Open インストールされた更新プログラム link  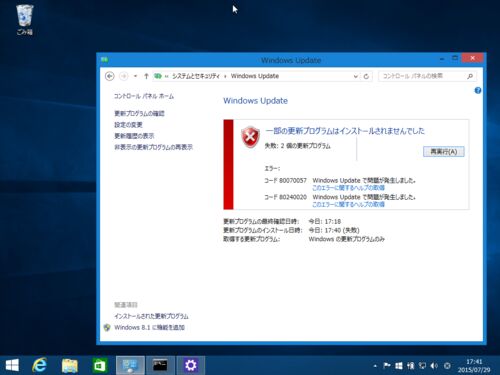point(151,316)
